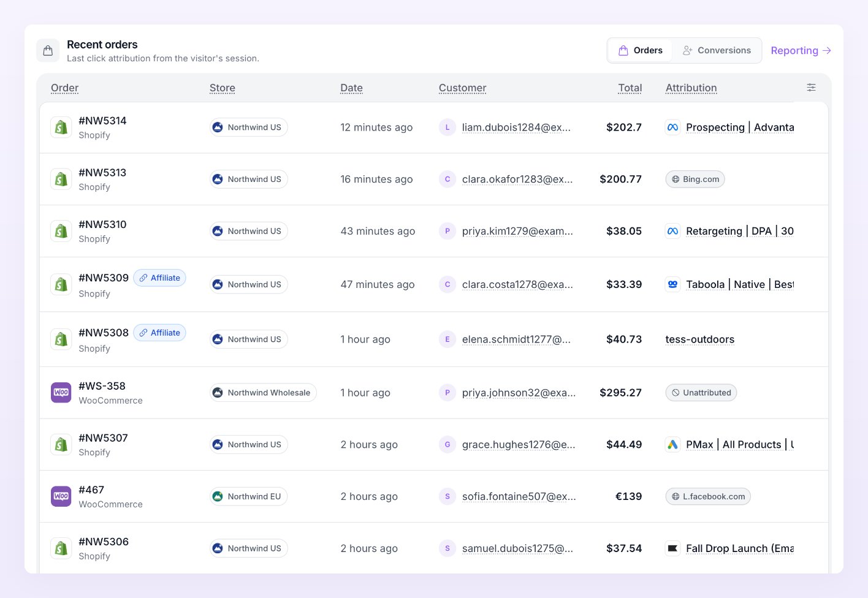Screen dimensions: 868x598
Task: Open customer sofia.fontaine507 email link
Action: point(519,496)
